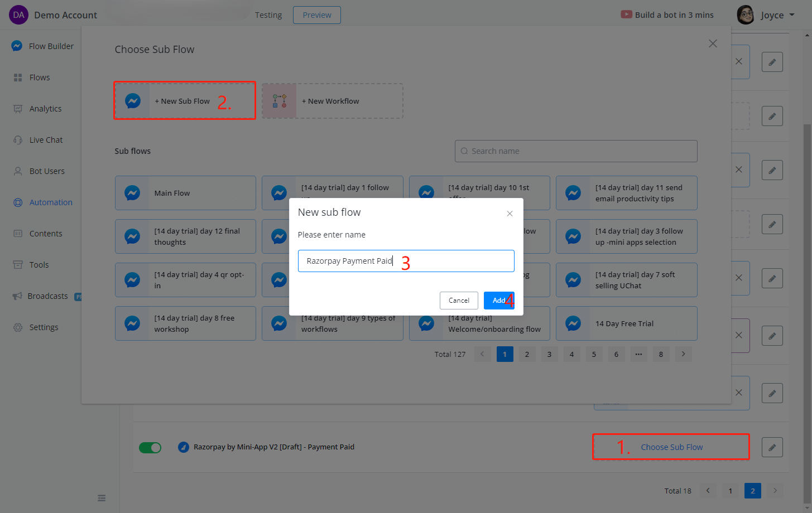This screenshot has height=513, width=812.
Task: Go to sub flows page 8
Action: [661, 354]
